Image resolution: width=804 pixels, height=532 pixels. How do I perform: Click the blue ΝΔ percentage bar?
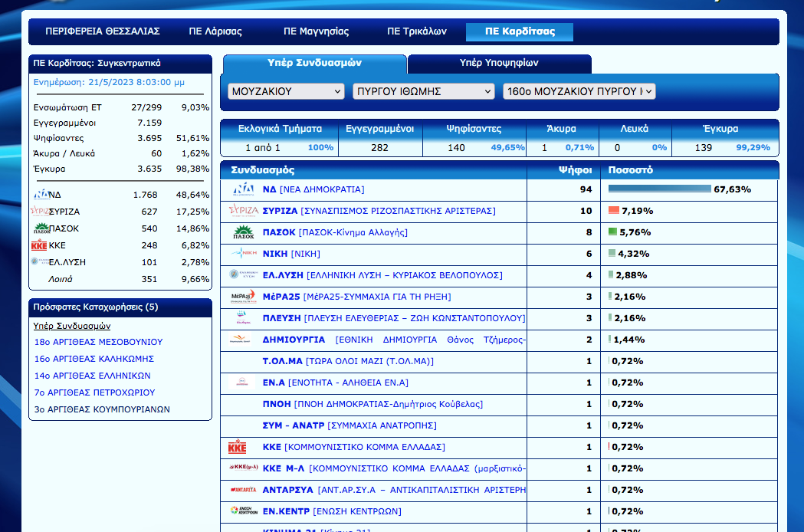click(x=659, y=189)
